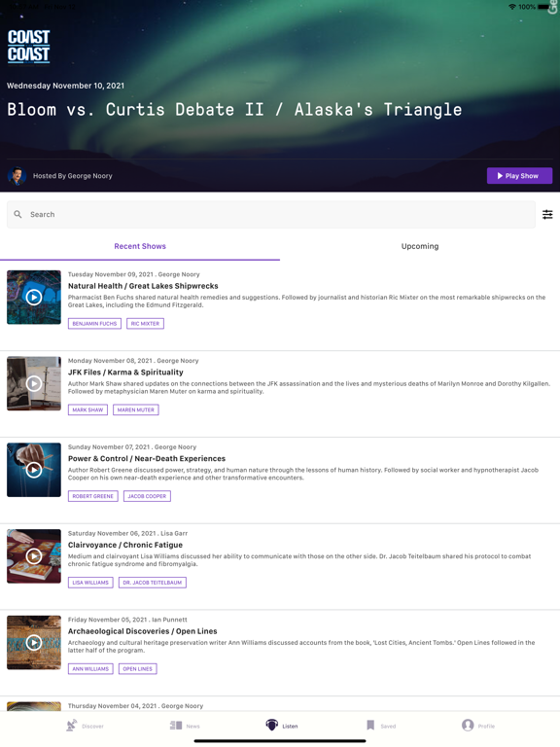Click Tuesday November 09, 2021 . George Noory line
This screenshot has height=747, width=560.
[134, 274]
